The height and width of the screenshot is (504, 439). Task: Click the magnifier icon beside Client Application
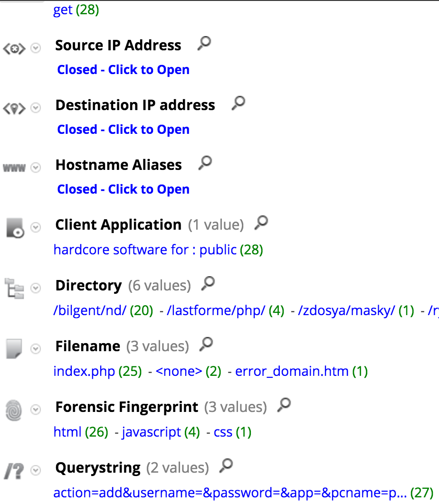[x=261, y=223]
